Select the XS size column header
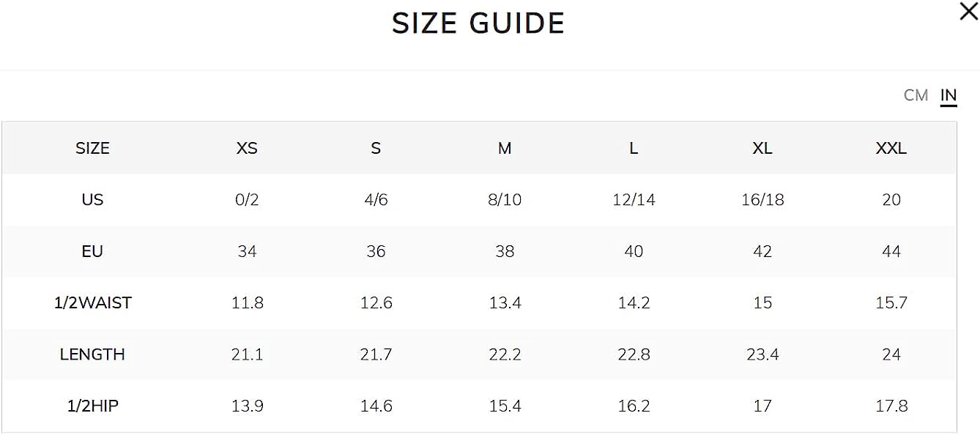Screen dimensions: 980x435 tap(247, 148)
